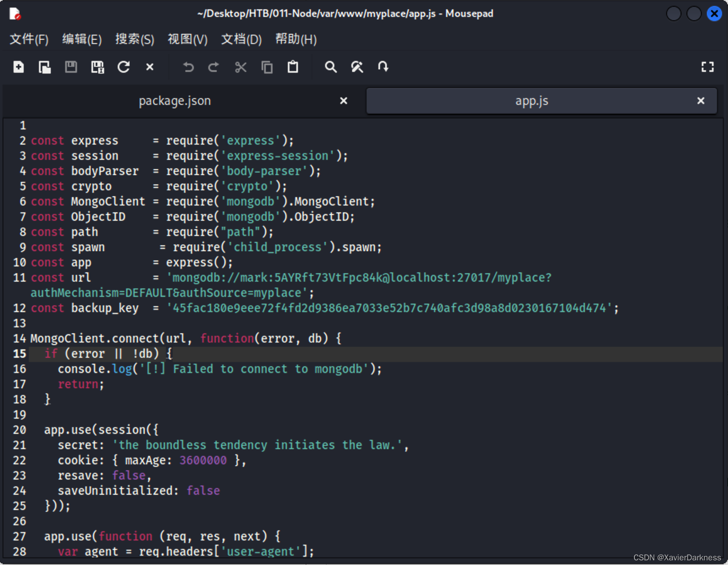Open the 视图(V) menu
728x565 pixels.
coord(188,39)
